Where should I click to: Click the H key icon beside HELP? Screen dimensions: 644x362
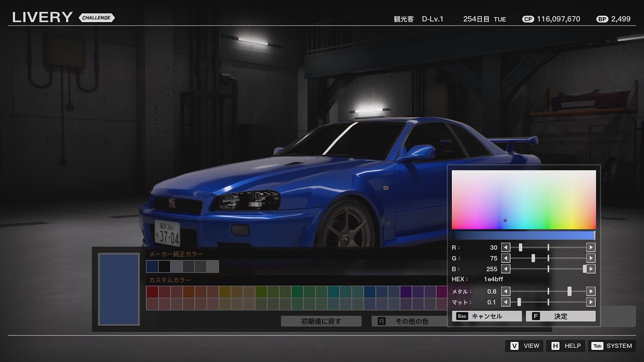coord(555,346)
